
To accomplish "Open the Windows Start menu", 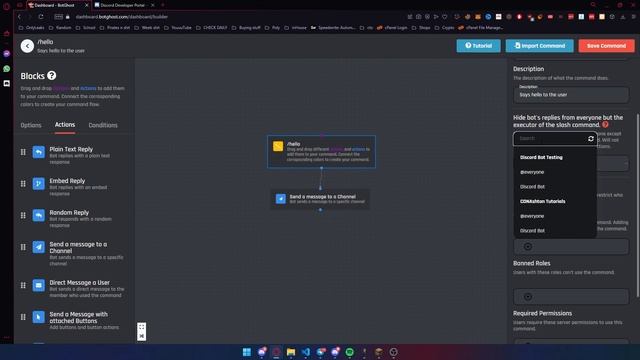I will [x=247, y=352].
